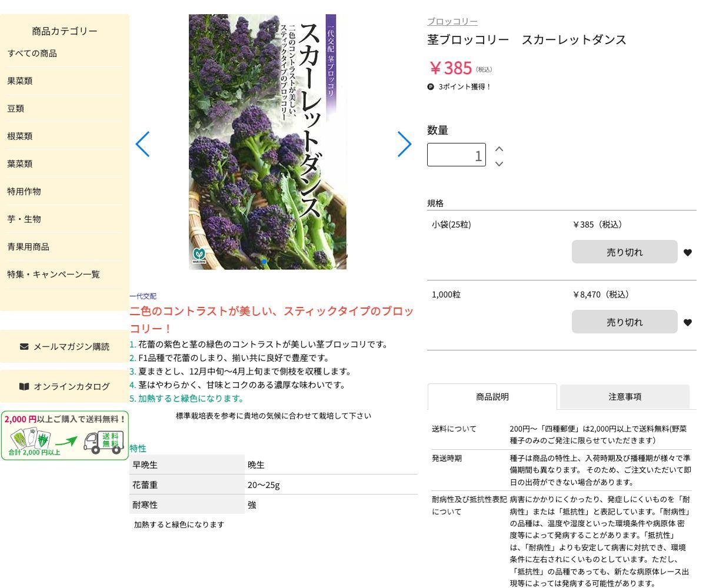Increase quantity with the up arrow
Screen dimensions: 706x588
499,149
